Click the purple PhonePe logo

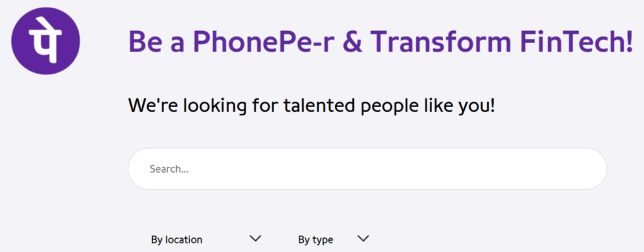[x=45, y=41]
